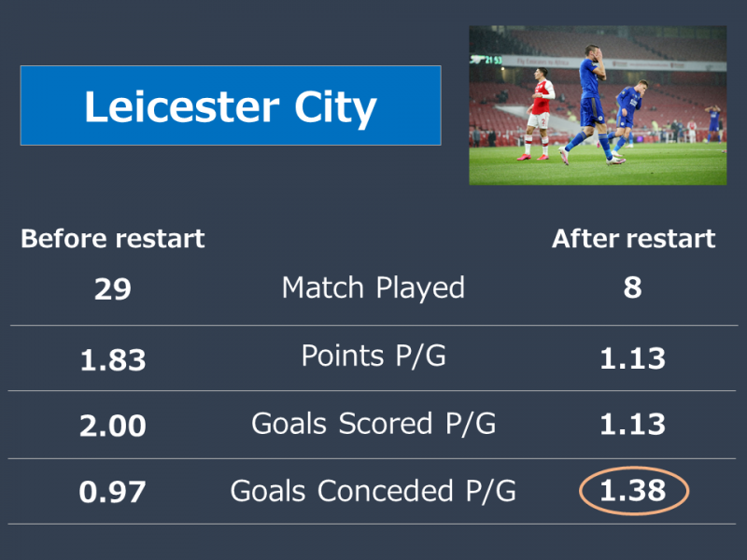Select the 1.83 points value
Image resolution: width=747 pixels, height=560 pixels.
[x=113, y=359]
